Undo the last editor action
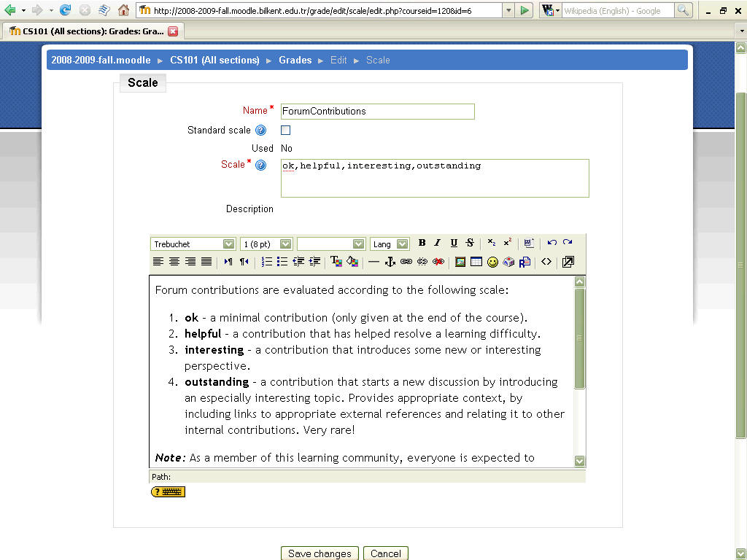747x560 pixels. (x=551, y=243)
